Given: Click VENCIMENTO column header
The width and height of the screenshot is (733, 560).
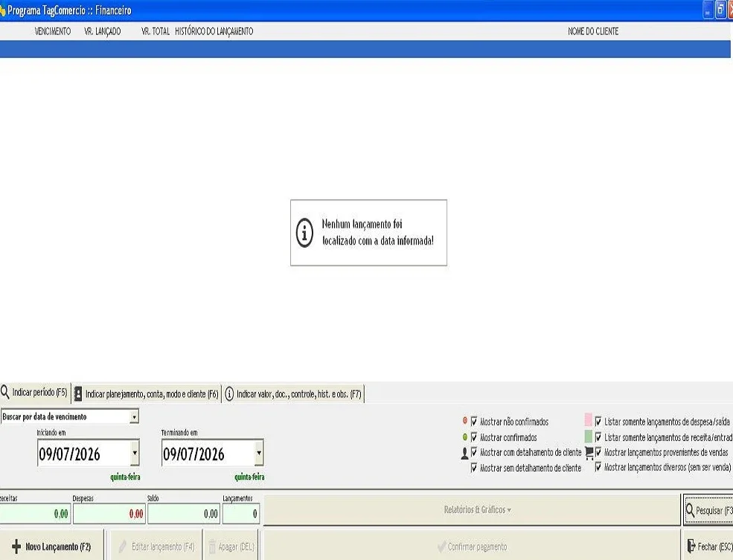Looking at the screenshot, I should [53, 31].
